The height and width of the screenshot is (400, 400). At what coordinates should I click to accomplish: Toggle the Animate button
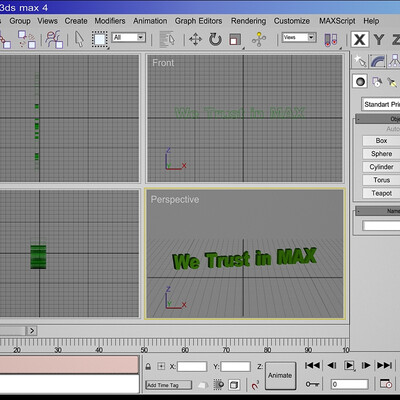pyautogui.click(x=280, y=376)
